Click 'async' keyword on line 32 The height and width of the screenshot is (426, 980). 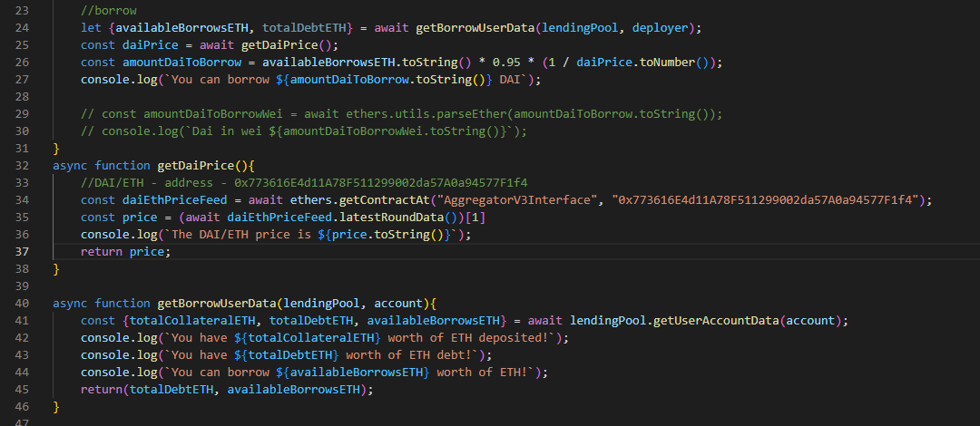tap(70, 166)
